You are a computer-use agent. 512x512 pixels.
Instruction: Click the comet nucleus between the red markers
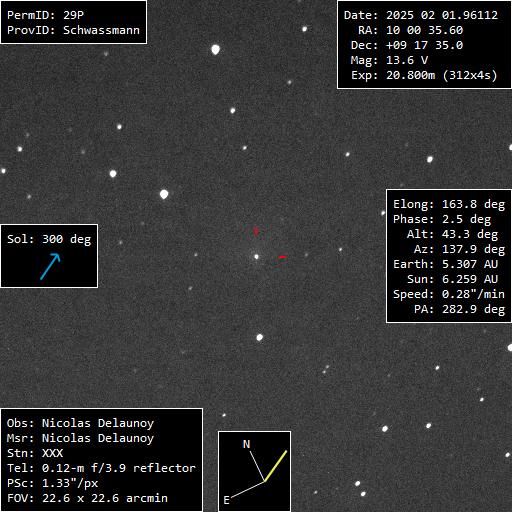[256, 257]
